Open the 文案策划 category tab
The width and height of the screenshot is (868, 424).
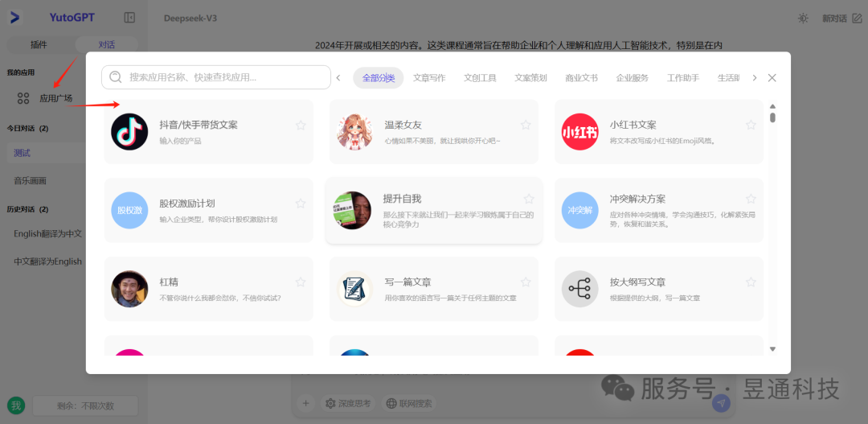(531, 77)
